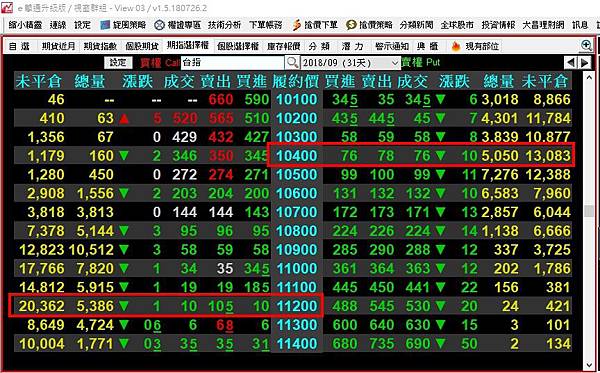Switch to the 個股期貨 tab
This screenshot has height=373, width=600.
[142, 47]
